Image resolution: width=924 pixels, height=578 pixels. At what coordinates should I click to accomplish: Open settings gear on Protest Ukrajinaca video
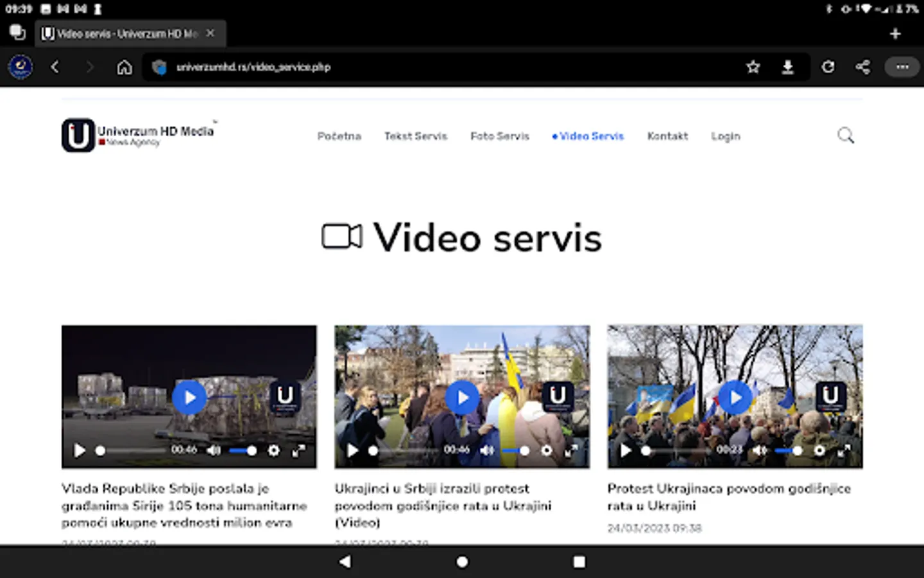pos(819,450)
